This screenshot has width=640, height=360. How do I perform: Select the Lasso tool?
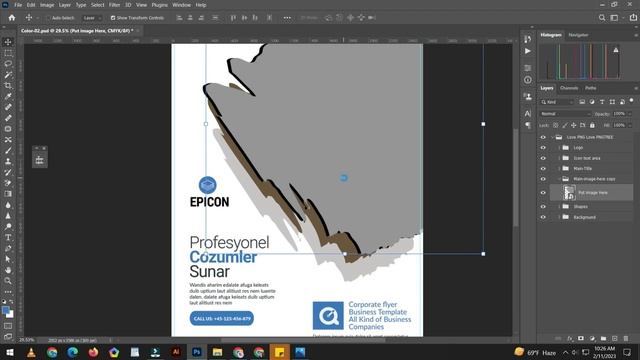[x=8, y=64]
